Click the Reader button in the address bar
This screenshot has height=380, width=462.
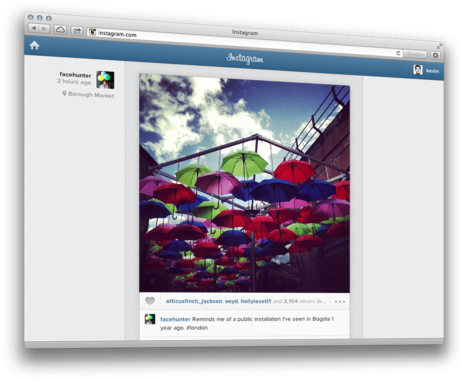[415, 54]
